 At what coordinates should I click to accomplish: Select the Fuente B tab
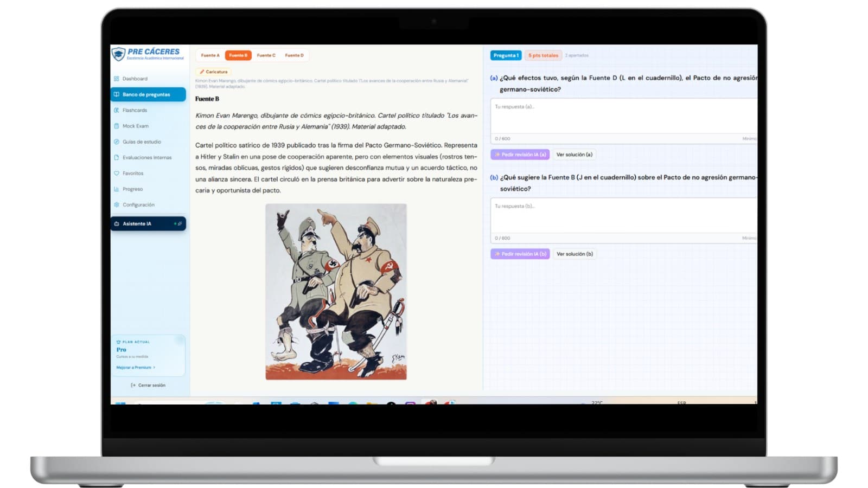(238, 55)
